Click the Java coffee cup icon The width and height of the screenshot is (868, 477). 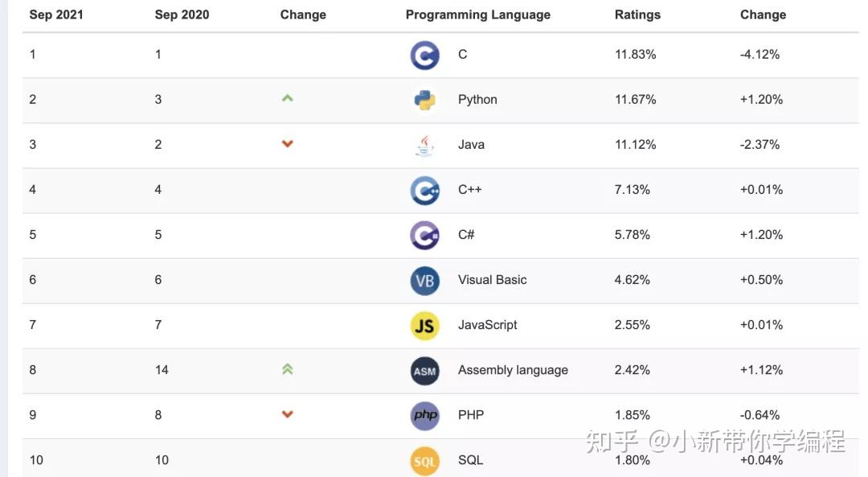pyautogui.click(x=424, y=145)
